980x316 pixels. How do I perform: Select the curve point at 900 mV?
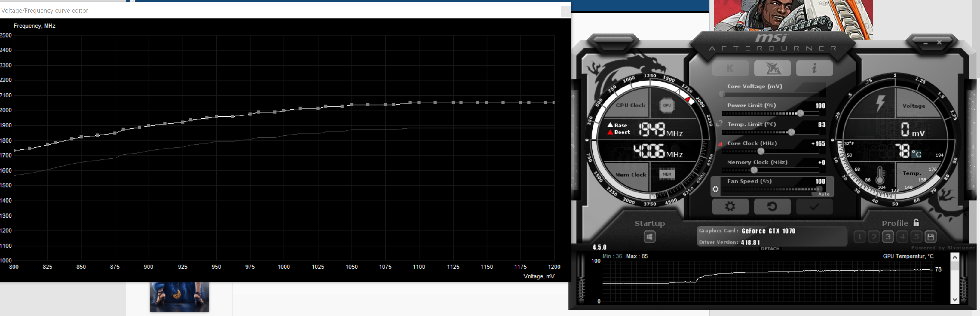[149, 126]
